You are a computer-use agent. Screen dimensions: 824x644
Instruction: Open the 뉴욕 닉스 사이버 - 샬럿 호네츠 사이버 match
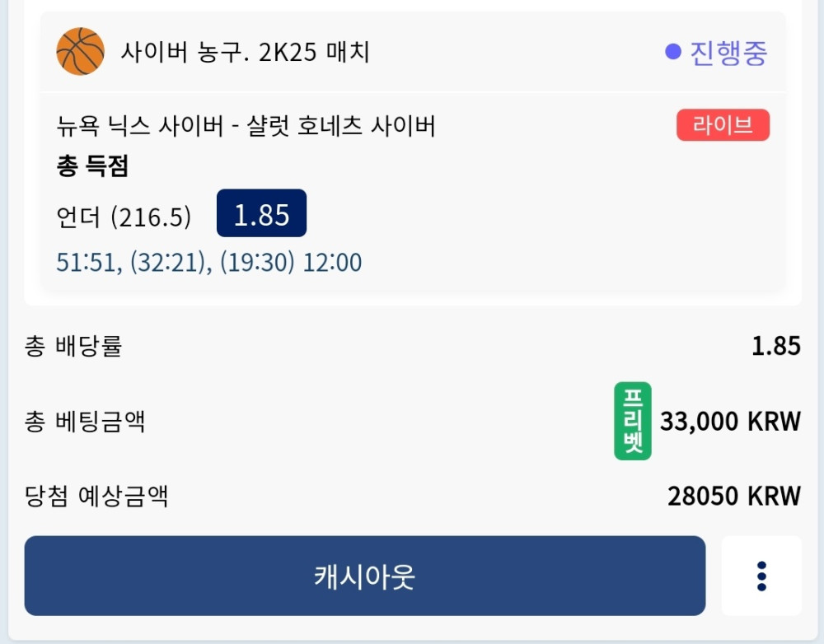click(246, 126)
